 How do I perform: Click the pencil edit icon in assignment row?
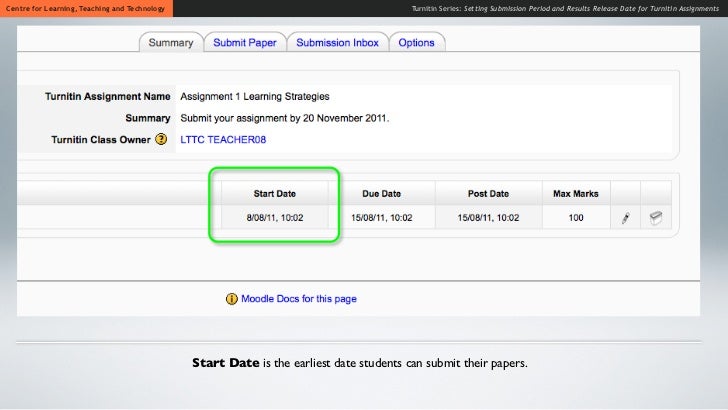pos(625,218)
